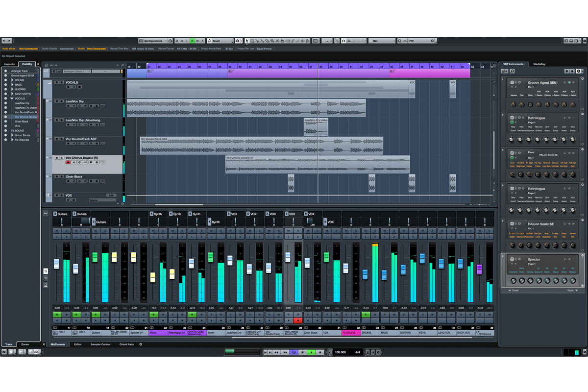Toggle global Read automation R button
The height and width of the screenshot is (392, 588).
click(192, 41)
